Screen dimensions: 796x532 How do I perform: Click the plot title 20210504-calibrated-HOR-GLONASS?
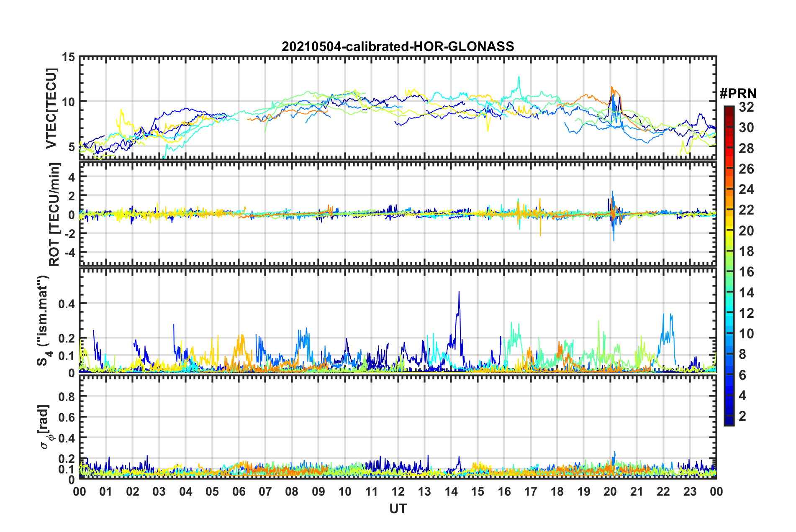[398, 46]
